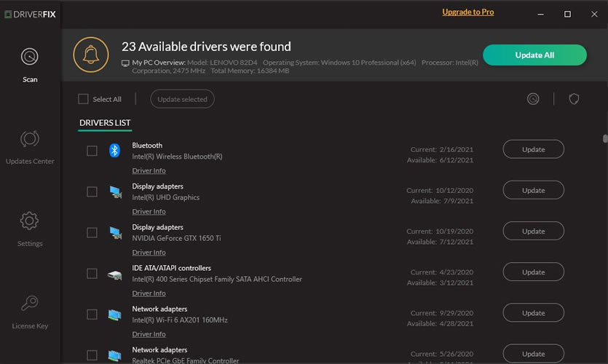Enable the Intel Wi-Fi 6 AX201 checkbox
Image resolution: width=608 pixels, height=364 pixels.
(x=92, y=314)
